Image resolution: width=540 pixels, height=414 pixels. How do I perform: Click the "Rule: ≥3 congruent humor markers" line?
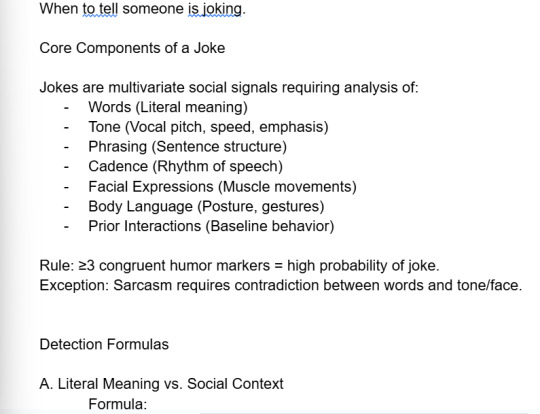coord(240,266)
